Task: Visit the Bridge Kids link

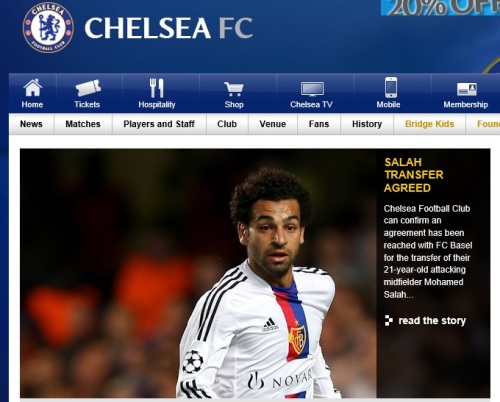Action: click(430, 124)
